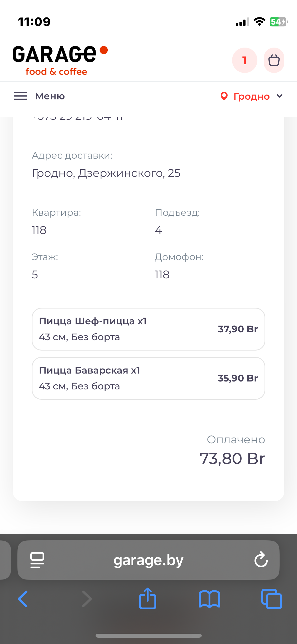Tap the red location pin icon

(224, 96)
